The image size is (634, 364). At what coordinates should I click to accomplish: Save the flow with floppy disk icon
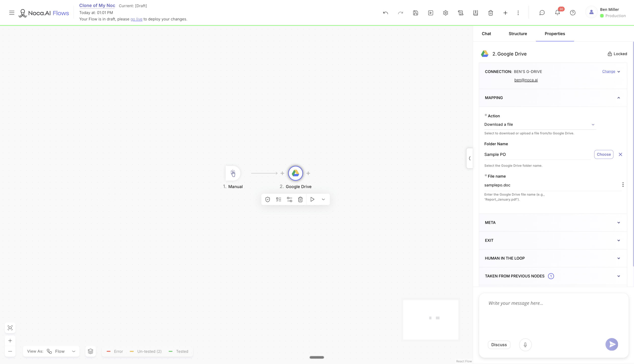pos(415,13)
